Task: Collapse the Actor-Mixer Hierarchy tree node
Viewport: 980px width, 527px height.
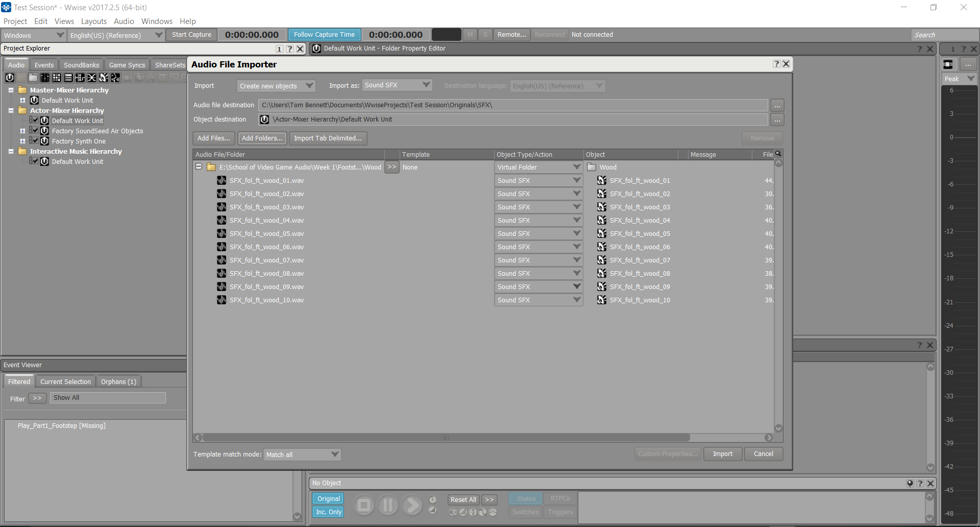Action: point(11,110)
